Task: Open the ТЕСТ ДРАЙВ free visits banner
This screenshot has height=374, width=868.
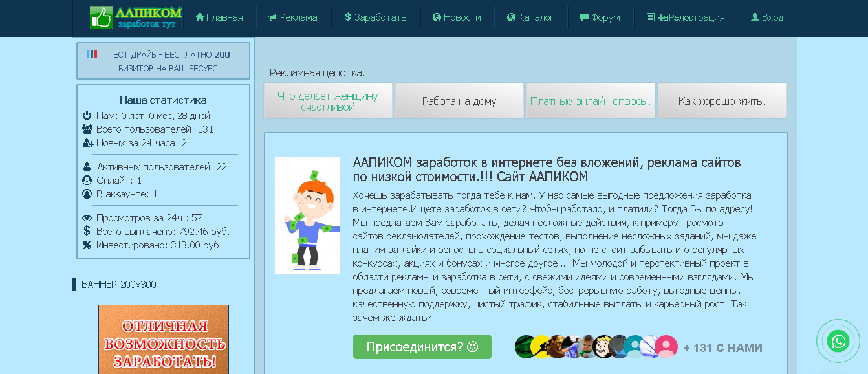Action: [163, 61]
